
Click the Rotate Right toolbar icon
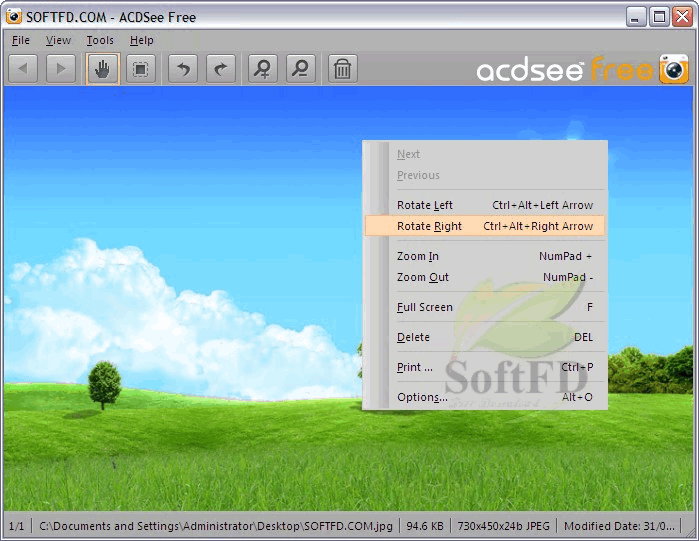221,69
